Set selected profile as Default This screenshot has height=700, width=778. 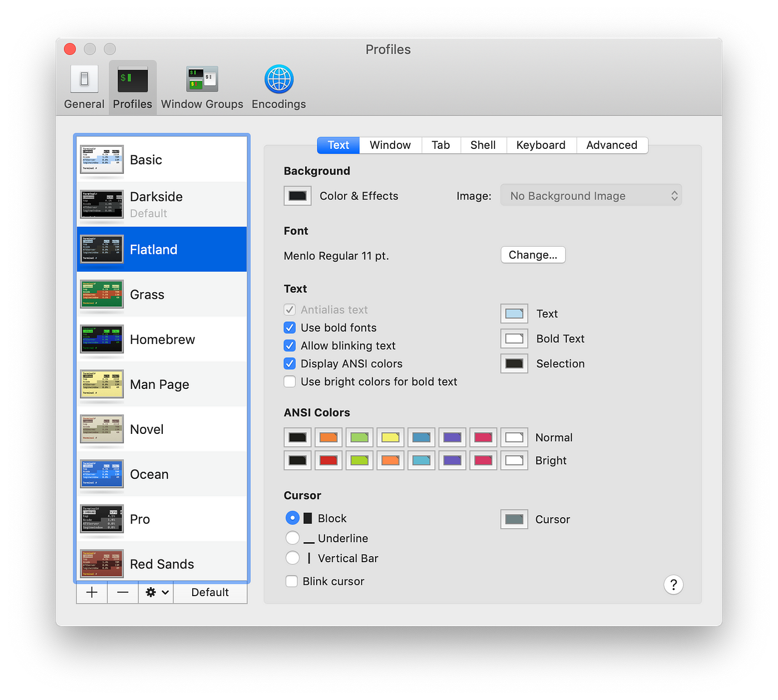[x=210, y=593]
